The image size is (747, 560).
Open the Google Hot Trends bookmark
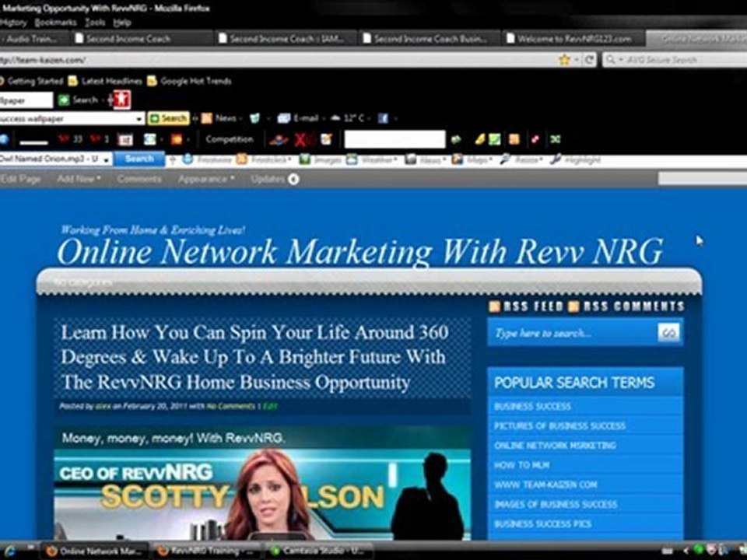(189, 81)
